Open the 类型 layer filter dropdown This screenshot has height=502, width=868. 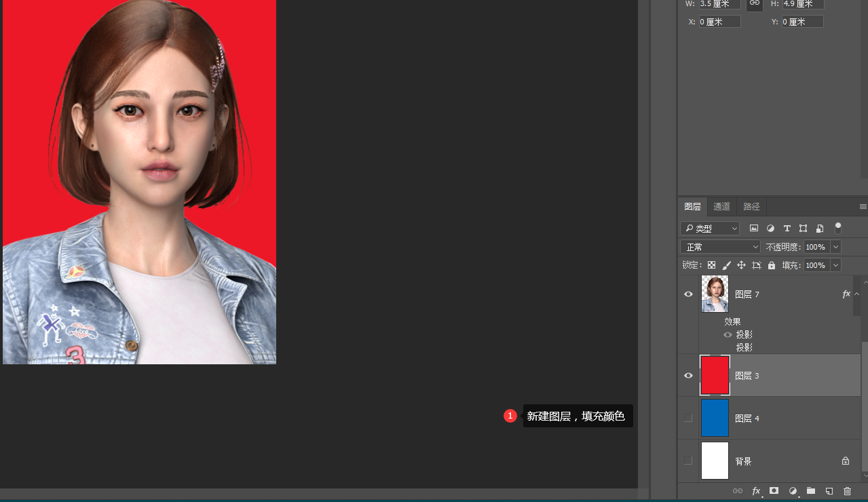tap(710, 229)
